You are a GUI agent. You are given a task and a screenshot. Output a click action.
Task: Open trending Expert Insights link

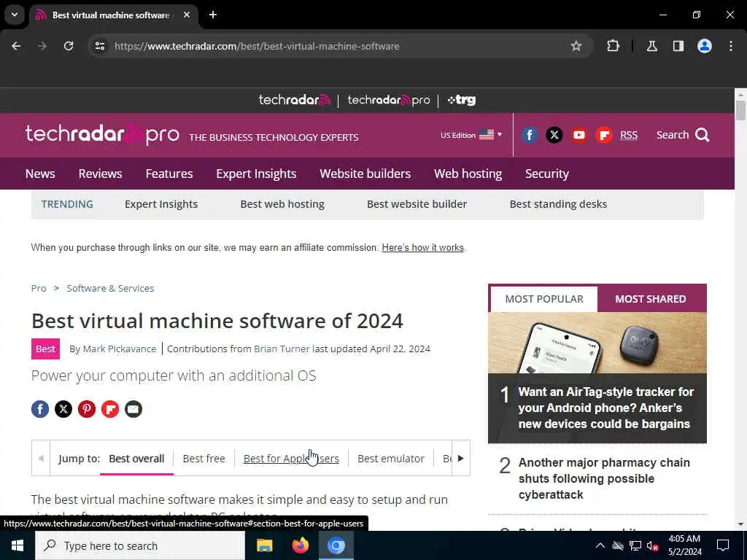click(x=161, y=204)
